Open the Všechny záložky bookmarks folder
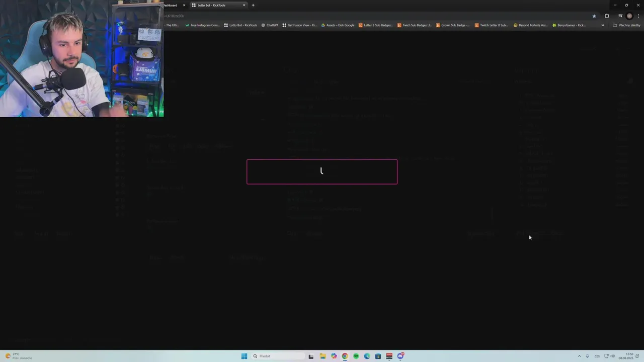Viewport: 644px width, 362px height. point(626,25)
